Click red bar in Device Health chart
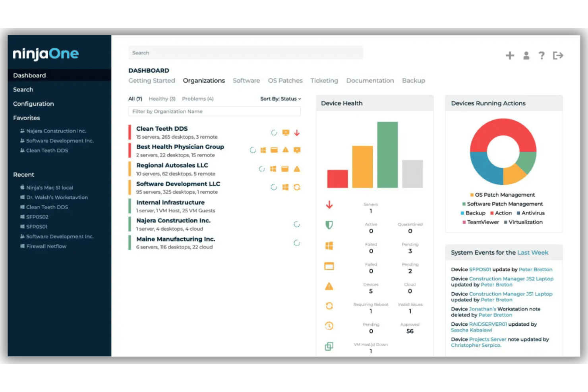The image size is (588, 392). (x=337, y=179)
